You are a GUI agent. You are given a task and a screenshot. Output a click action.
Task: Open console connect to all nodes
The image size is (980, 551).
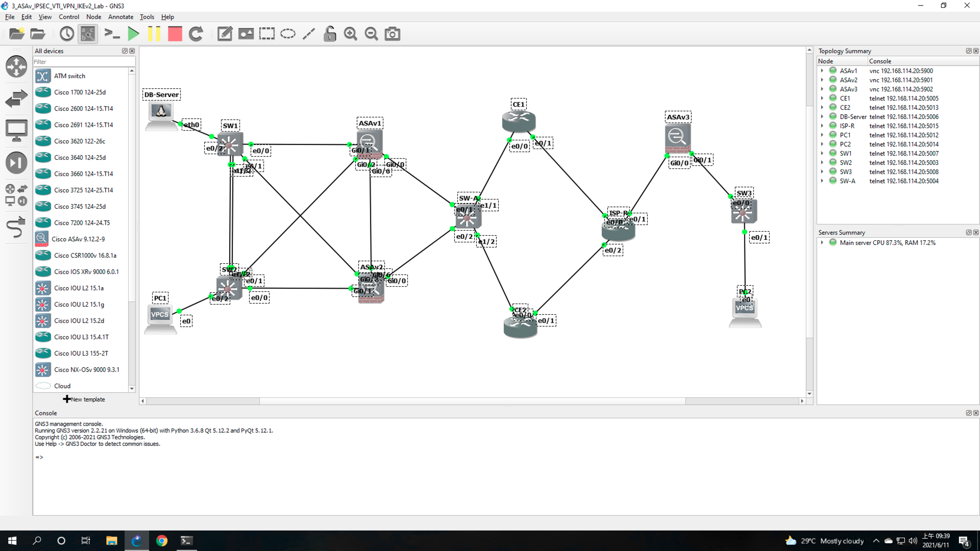click(112, 34)
